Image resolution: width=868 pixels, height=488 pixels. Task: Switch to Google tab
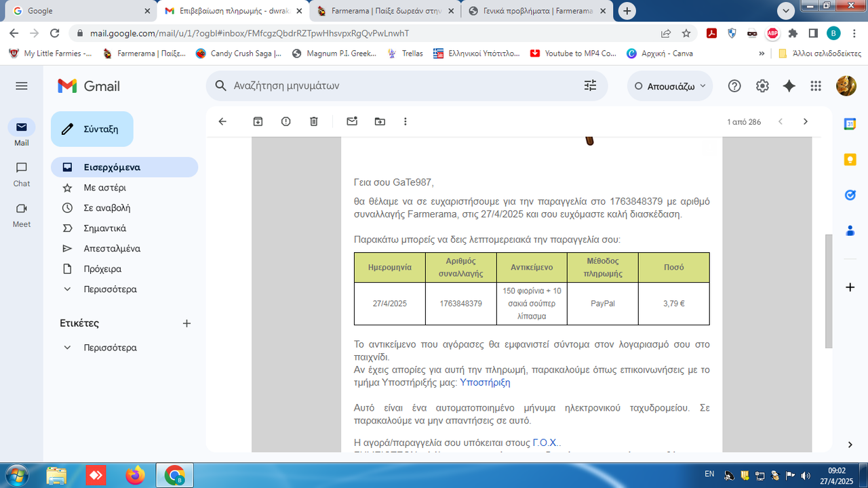pyautogui.click(x=82, y=11)
